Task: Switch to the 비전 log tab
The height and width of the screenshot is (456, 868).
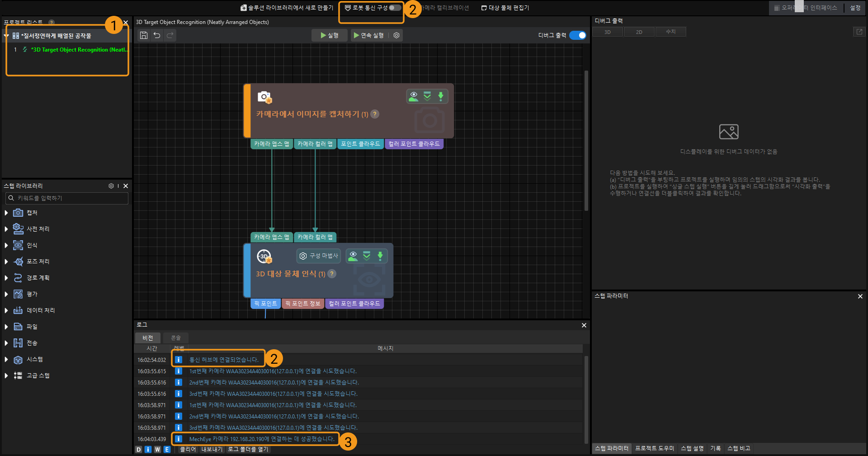Action: click(x=148, y=338)
